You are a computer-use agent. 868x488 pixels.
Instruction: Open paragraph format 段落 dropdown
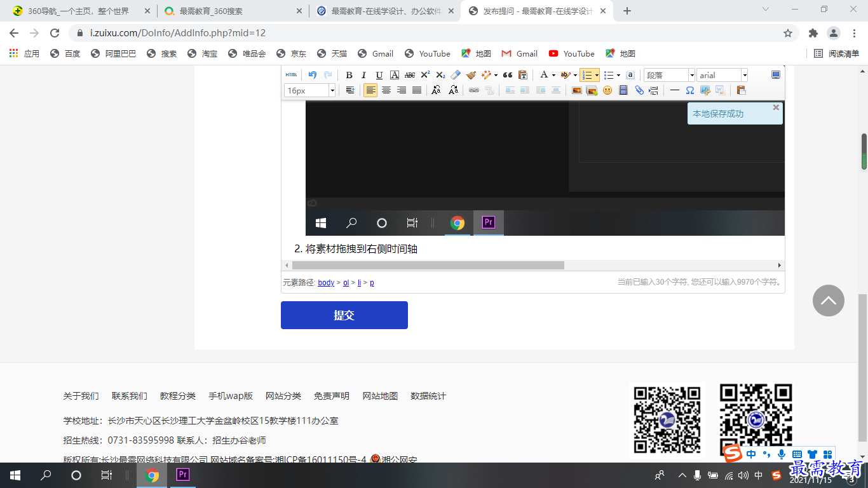tap(670, 75)
